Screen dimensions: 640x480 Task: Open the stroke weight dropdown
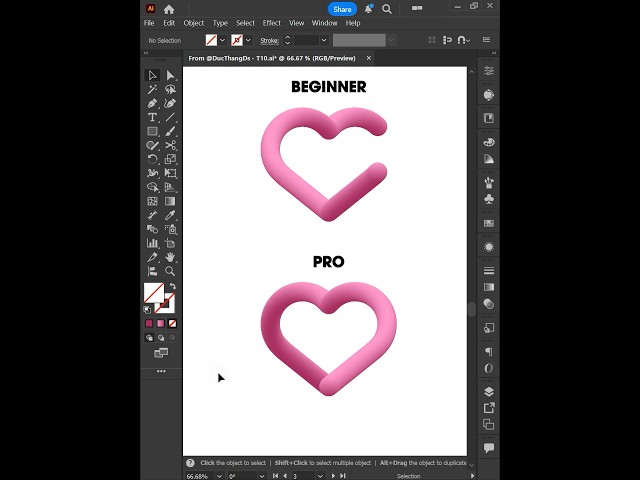[324, 40]
